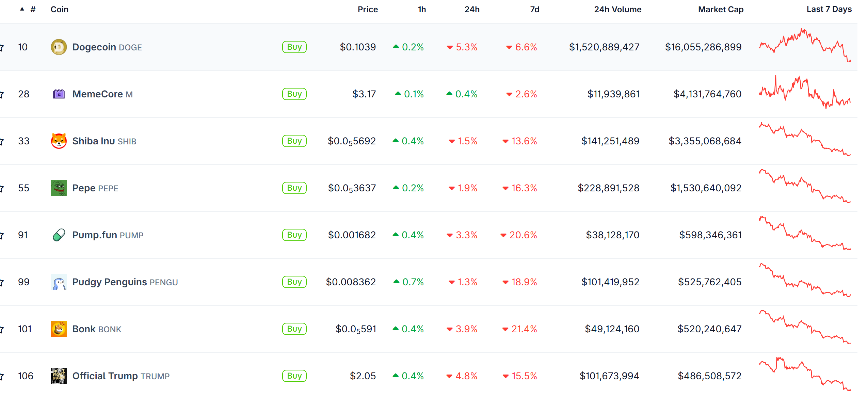
Task: Buy Pump.fun
Action: coord(294,235)
